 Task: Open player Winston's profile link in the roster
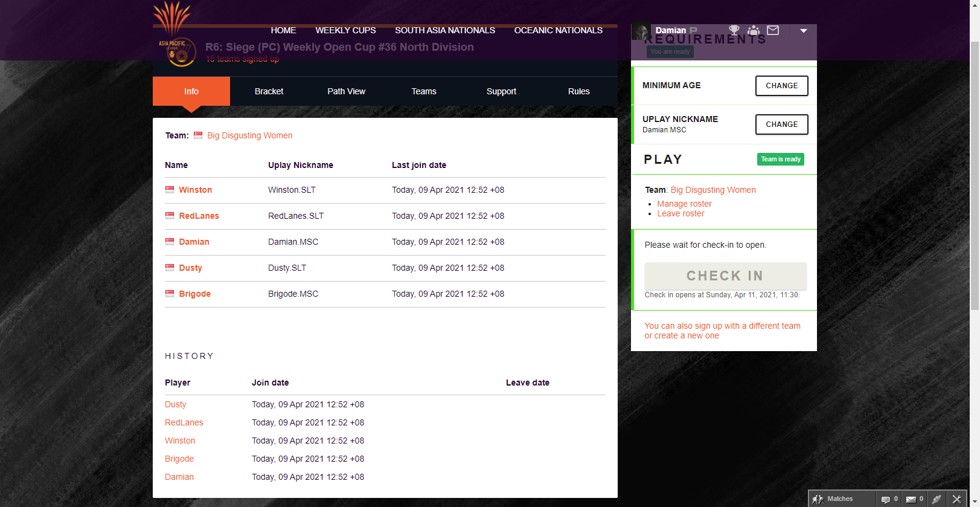click(195, 190)
